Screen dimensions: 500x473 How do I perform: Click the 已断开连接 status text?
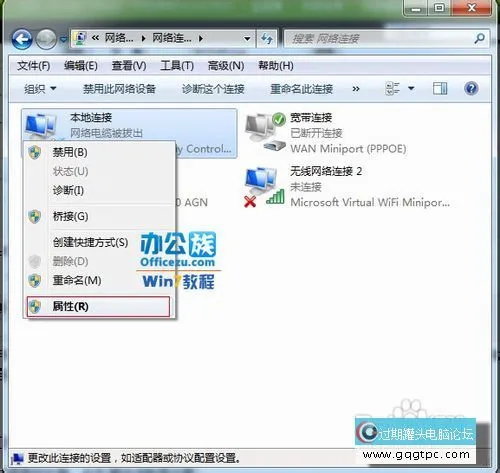(316, 133)
